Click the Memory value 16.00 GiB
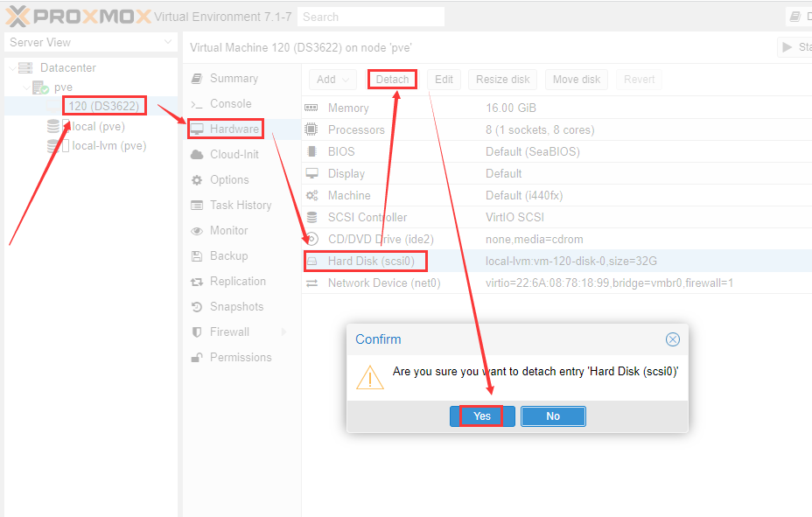Screen dimensions: 812x517 pos(511,108)
